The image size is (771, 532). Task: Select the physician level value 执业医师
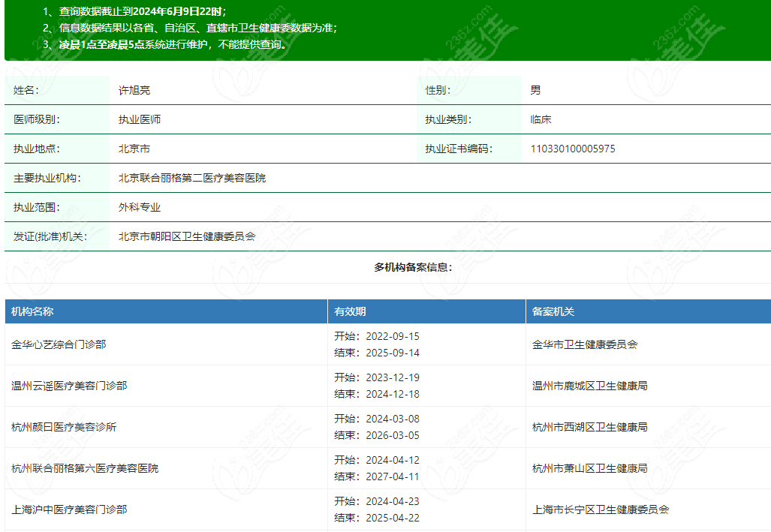pyautogui.click(x=140, y=119)
